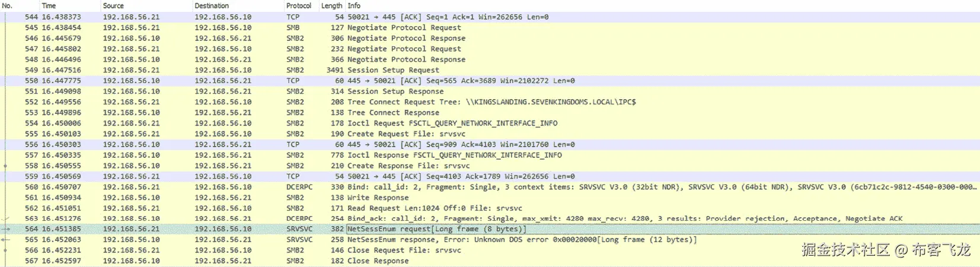Select packet 553 Tree Connect Response

tap(490, 113)
